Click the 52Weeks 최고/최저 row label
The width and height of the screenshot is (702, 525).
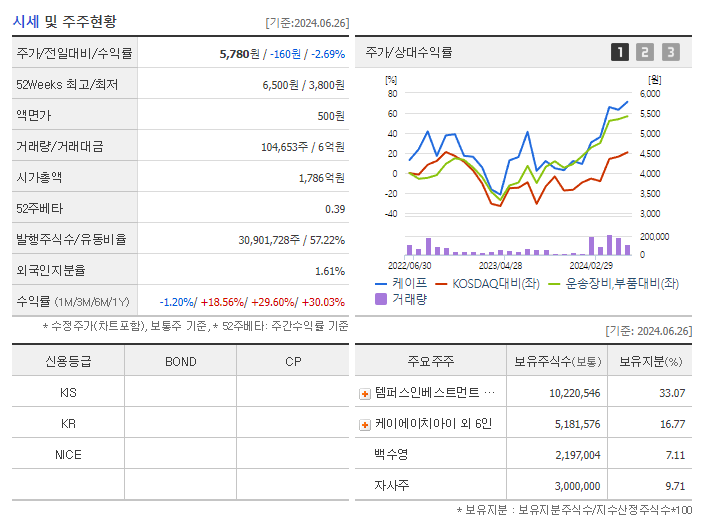pyautogui.click(x=67, y=85)
